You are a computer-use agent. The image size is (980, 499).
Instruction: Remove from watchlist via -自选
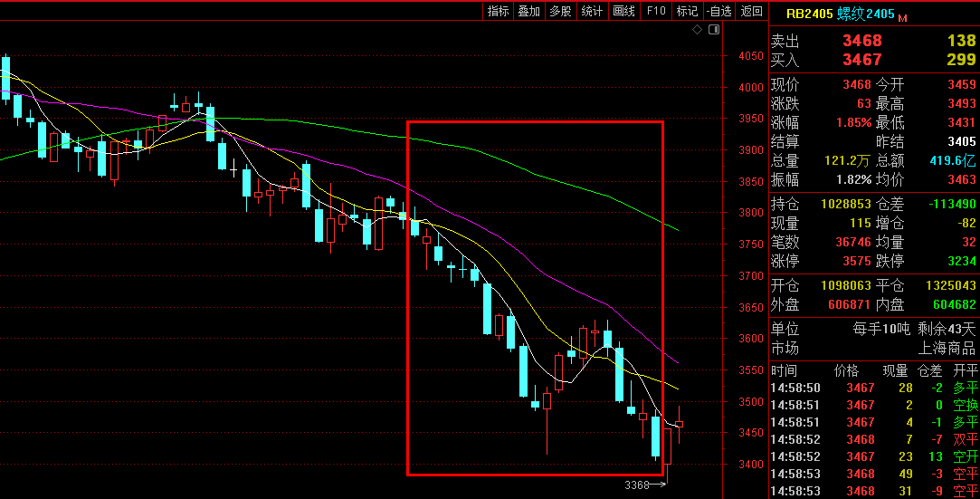(718, 11)
